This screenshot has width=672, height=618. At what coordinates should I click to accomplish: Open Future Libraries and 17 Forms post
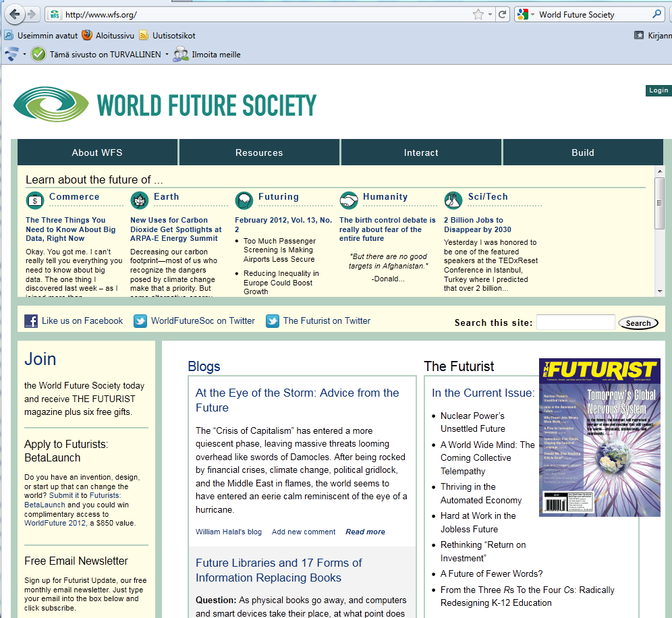(279, 570)
